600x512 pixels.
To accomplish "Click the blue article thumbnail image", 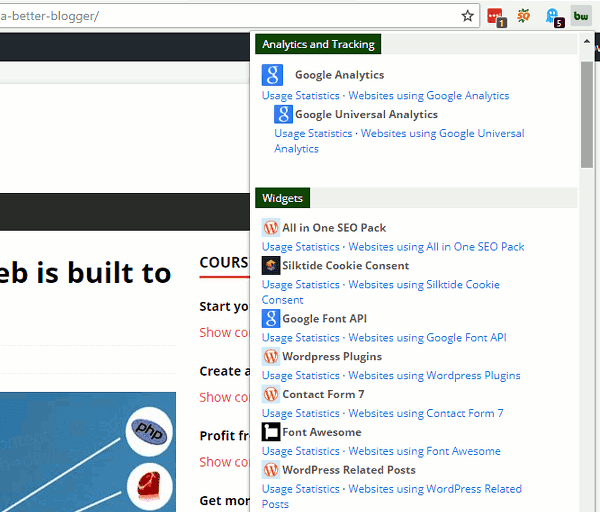I will click(x=88, y=452).
